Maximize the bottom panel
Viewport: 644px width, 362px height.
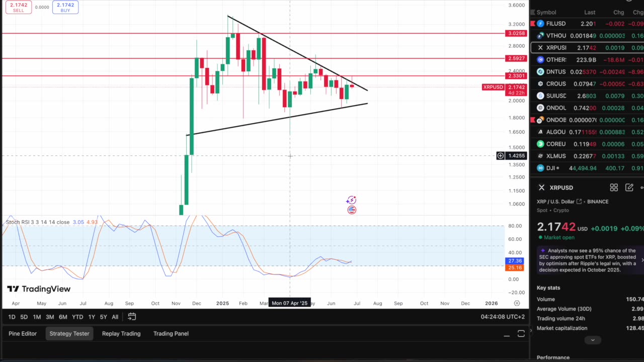click(521, 334)
